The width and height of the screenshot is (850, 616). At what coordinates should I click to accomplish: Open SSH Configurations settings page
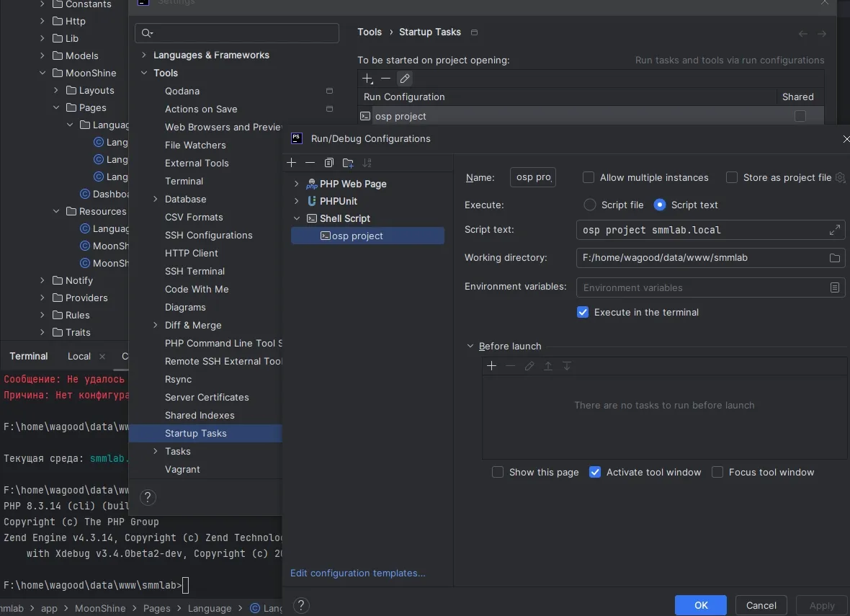coord(209,235)
